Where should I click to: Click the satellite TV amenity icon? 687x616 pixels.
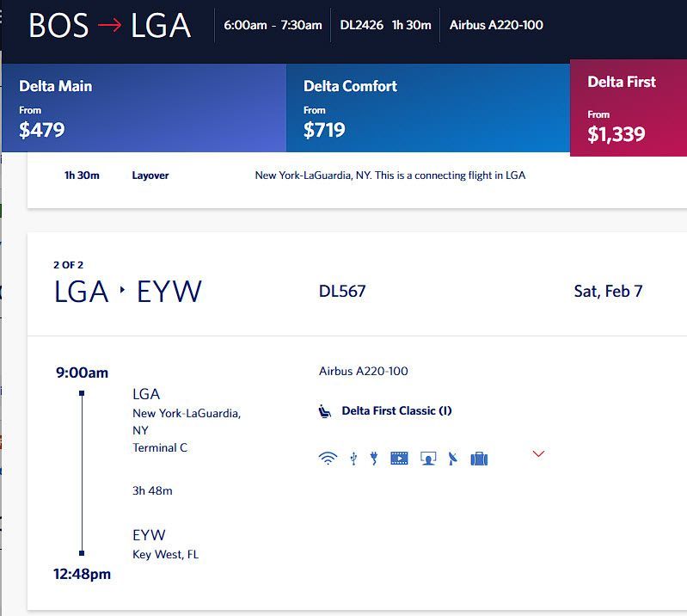(x=453, y=459)
